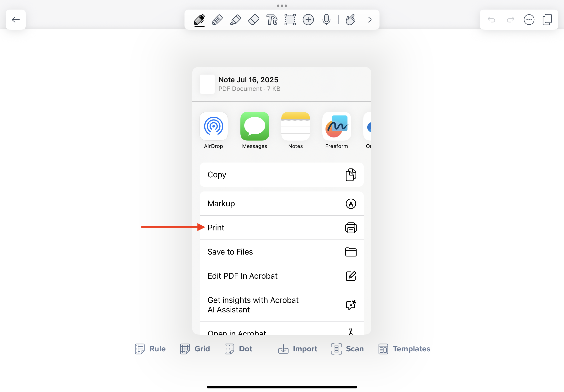The width and height of the screenshot is (564, 392).
Task: Select Rule paper style
Action: click(150, 349)
